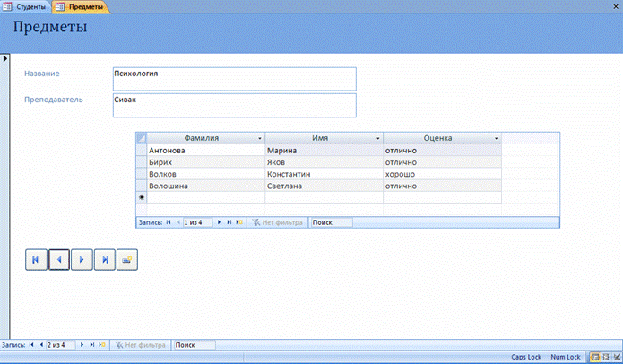623x364 pixels.
Task: Click the Поиск box in bottom navigator
Action: tap(195, 345)
